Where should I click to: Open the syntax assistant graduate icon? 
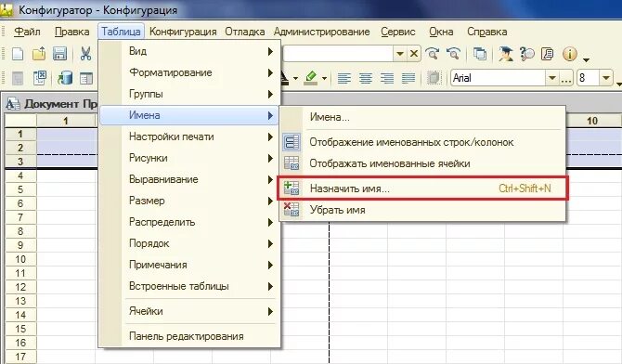[x=506, y=54]
